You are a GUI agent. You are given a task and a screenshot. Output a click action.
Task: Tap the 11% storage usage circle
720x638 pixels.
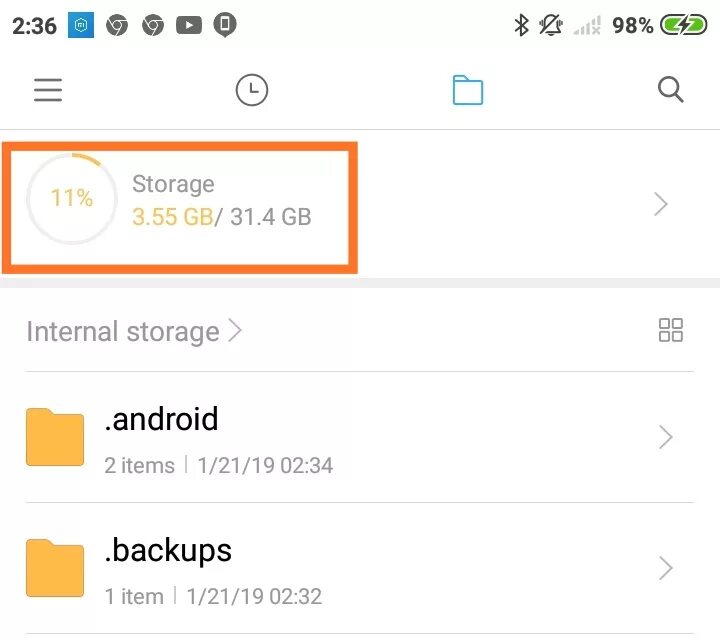tap(72, 198)
